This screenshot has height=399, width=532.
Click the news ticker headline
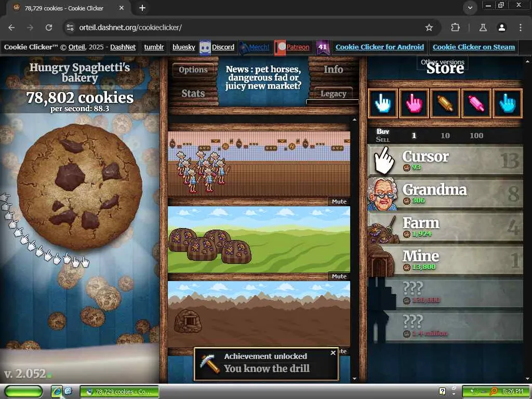coord(263,77)
